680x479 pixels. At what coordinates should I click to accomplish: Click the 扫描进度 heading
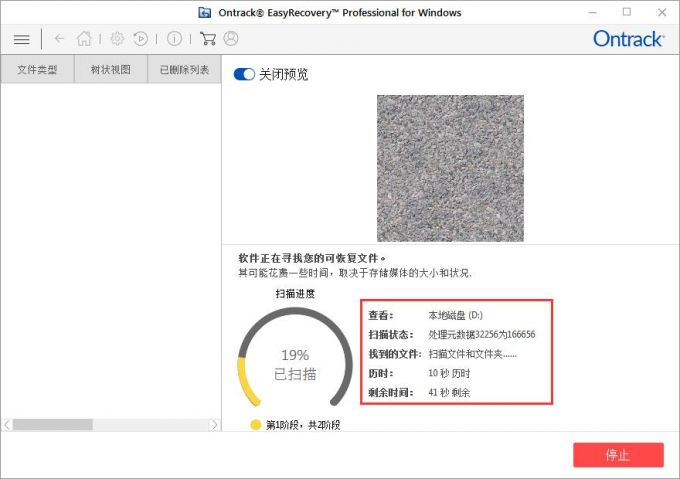pyautogui.click(x=295, y=293)
